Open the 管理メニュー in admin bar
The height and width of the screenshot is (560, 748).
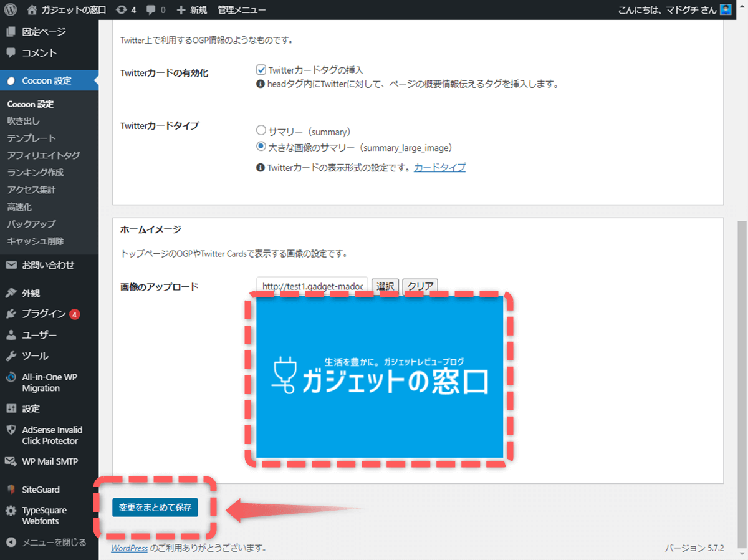coord(242,10)
